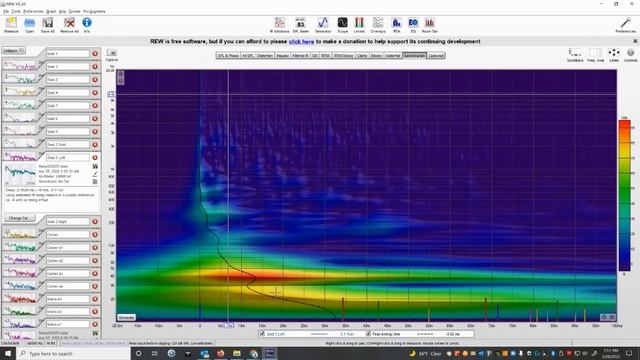
Task: Open Preferences via the wrench icon
Action: (625, 25)
